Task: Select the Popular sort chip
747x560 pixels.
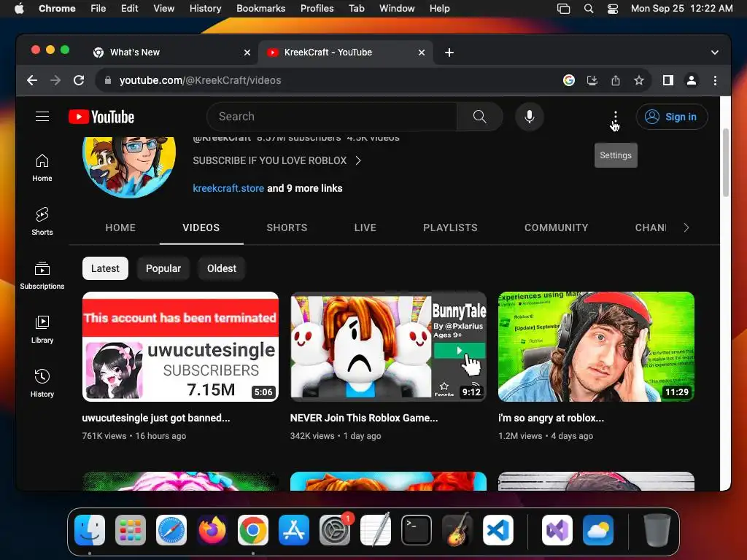Action: pos(163,268)
